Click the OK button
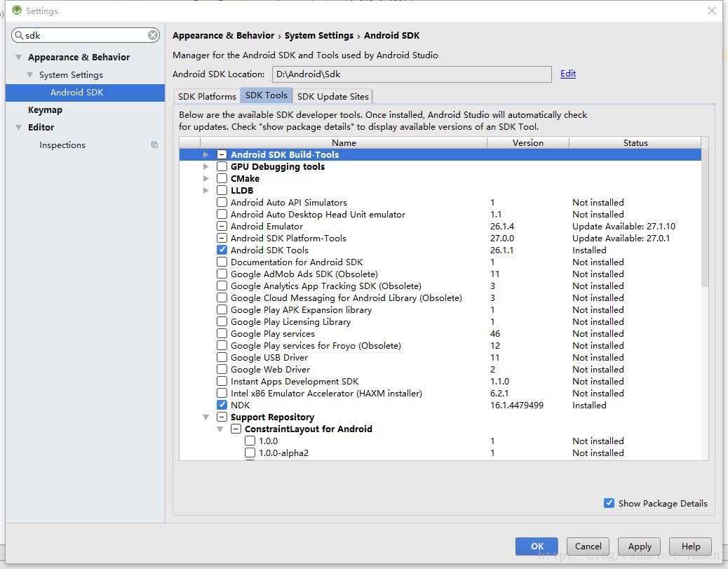 tap(537, 547)
